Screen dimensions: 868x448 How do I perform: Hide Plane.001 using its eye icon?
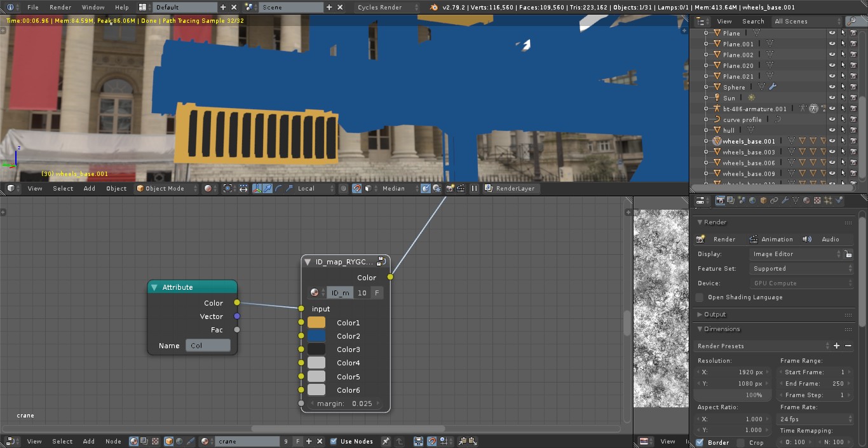pos(832,44)
